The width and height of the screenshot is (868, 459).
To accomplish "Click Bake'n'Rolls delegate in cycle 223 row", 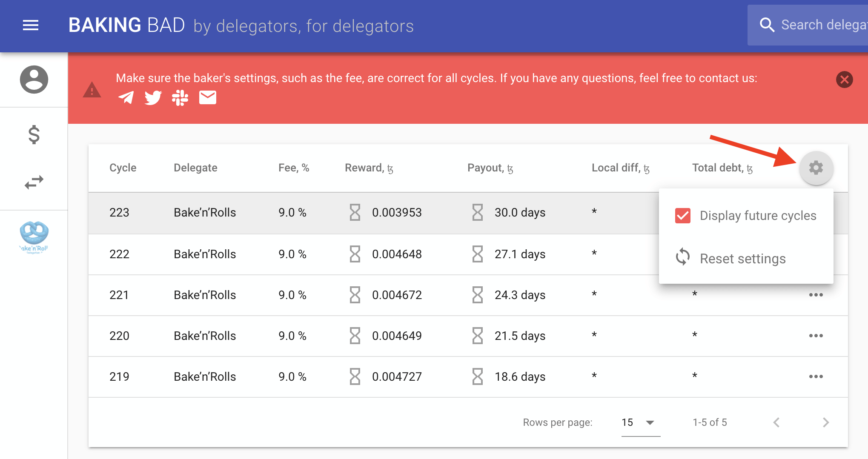I will pos(205,212).
